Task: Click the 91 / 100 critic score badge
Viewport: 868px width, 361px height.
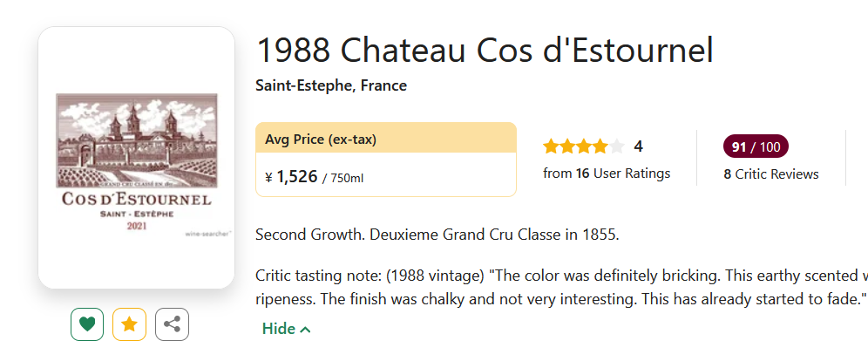Action: [x=752, y=146]
